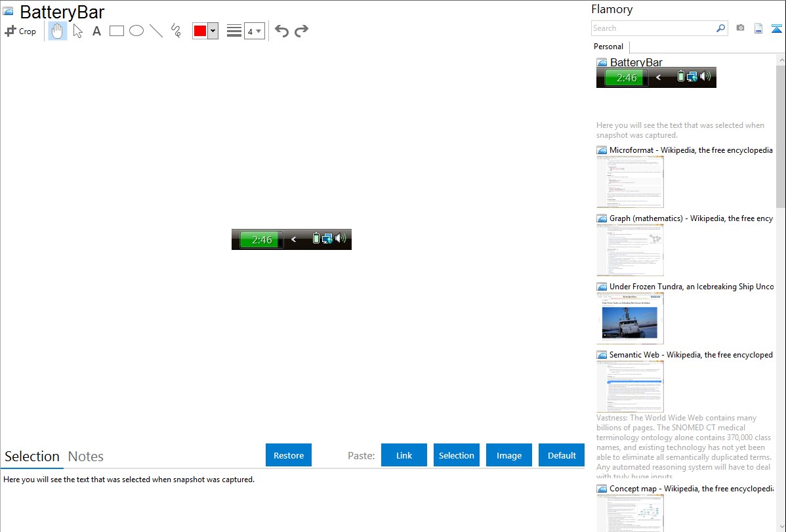The width and height of the screenshot is (786, 532).
Task: Click the Graph (mathematics) entry icon
Action: click(x=602, y=218)
